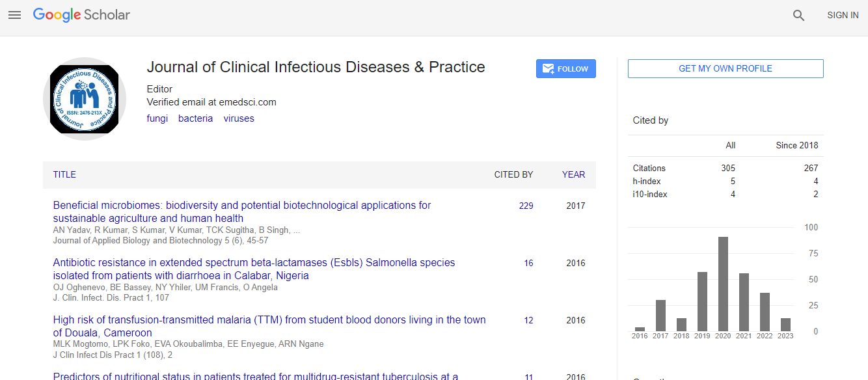
Task: Sort articles by Cited By header
Action: (513, 174)
